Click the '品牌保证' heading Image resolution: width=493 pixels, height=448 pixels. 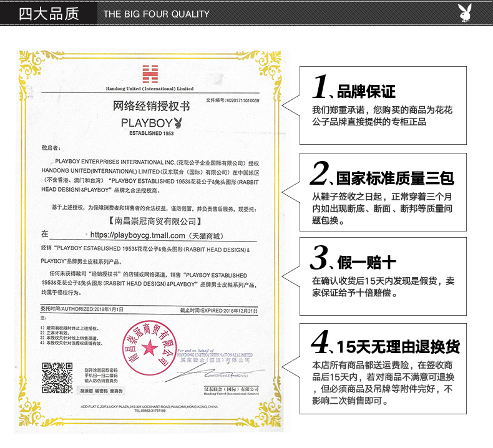pyautogui.click(x=366, y=92)
